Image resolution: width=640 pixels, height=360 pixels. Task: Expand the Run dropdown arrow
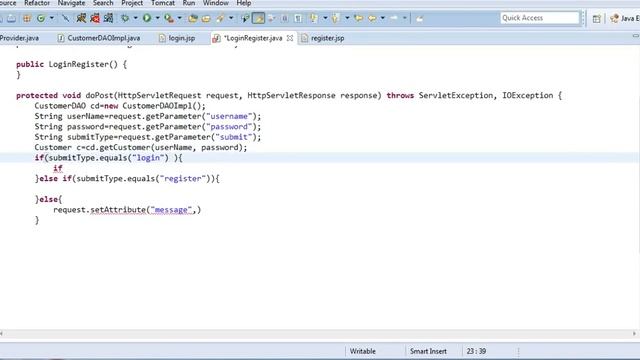[157, 18]
